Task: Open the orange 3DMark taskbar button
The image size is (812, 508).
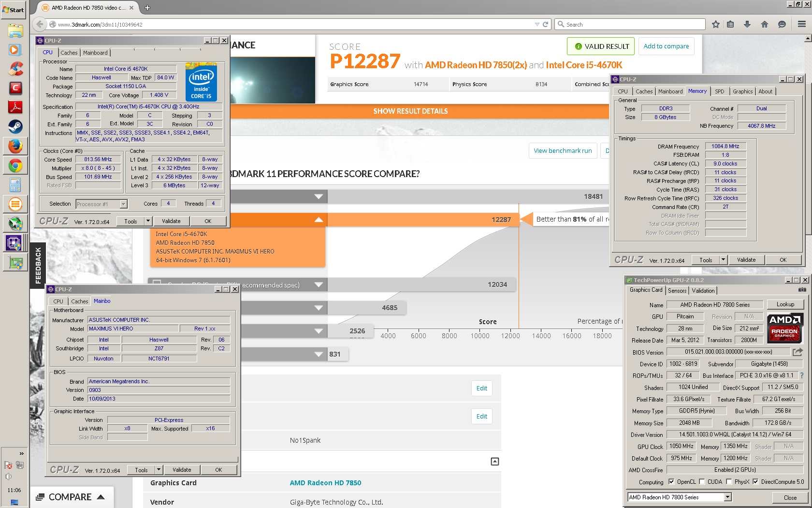Action: (15, 204)
